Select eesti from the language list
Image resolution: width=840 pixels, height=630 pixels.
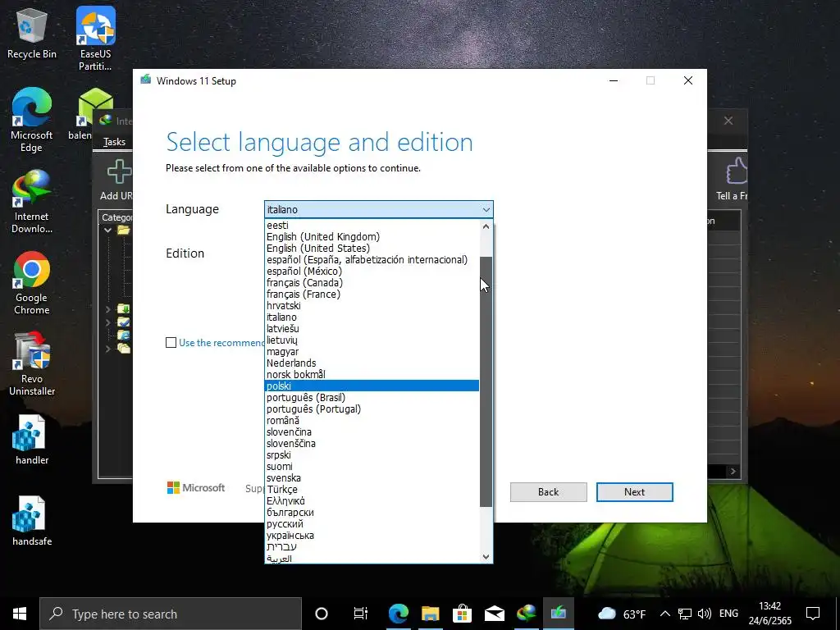372,225
